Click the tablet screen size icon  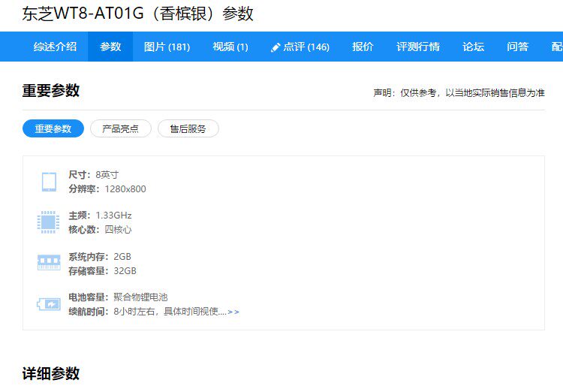pos(49,182)
